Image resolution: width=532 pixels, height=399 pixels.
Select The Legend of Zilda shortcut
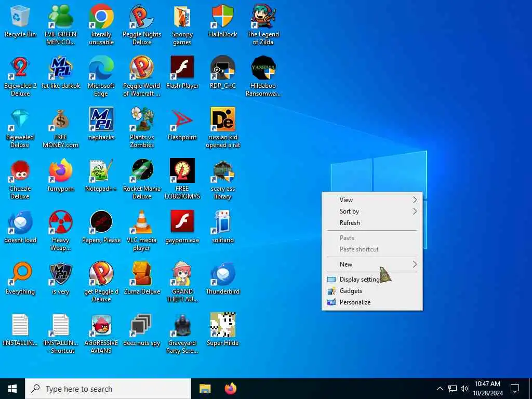pyautogui.click(x=263, y=25)
